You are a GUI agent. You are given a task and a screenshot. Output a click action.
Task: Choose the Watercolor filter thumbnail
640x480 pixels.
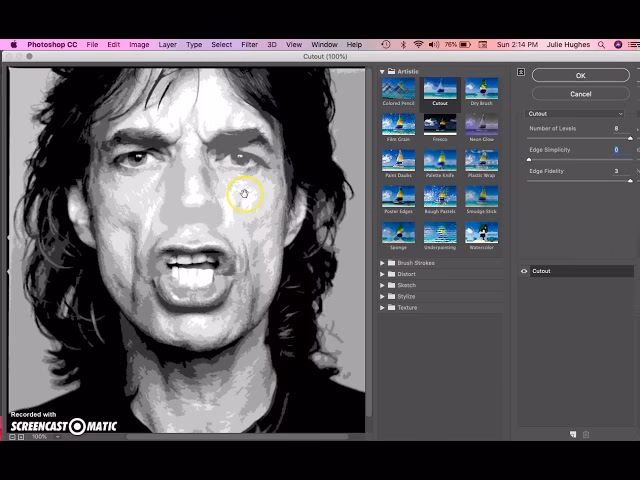482,232
